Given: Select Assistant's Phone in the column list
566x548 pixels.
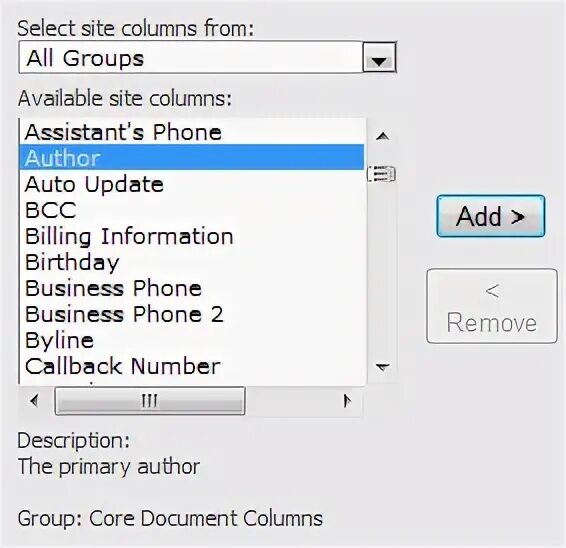Looking at the screenshot, I should (192, 132).
